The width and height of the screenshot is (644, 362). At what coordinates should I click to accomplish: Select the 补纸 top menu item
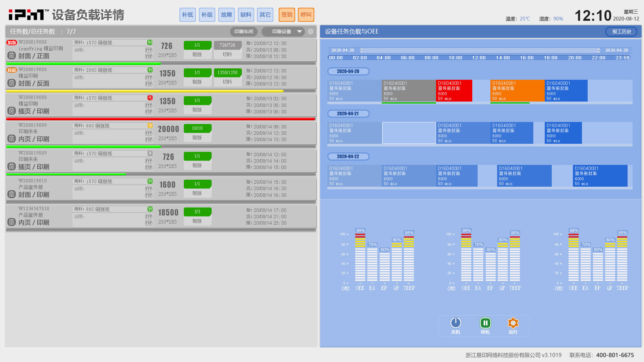click(187, 15)
